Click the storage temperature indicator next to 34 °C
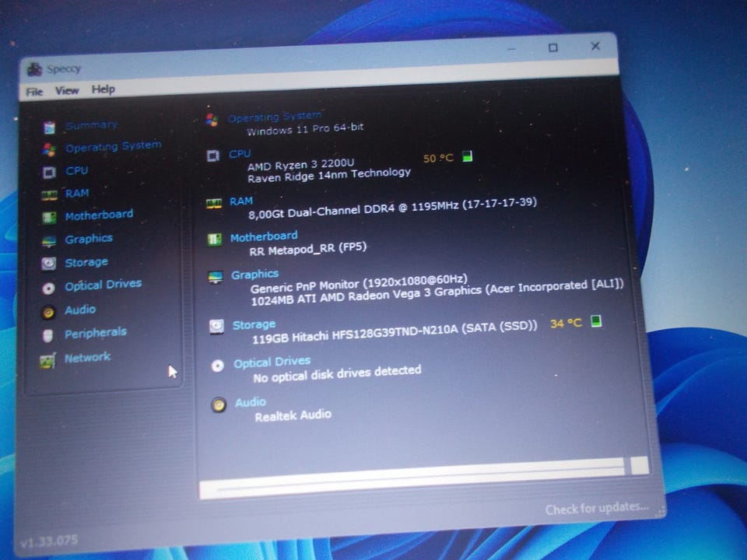 (596, 321)
